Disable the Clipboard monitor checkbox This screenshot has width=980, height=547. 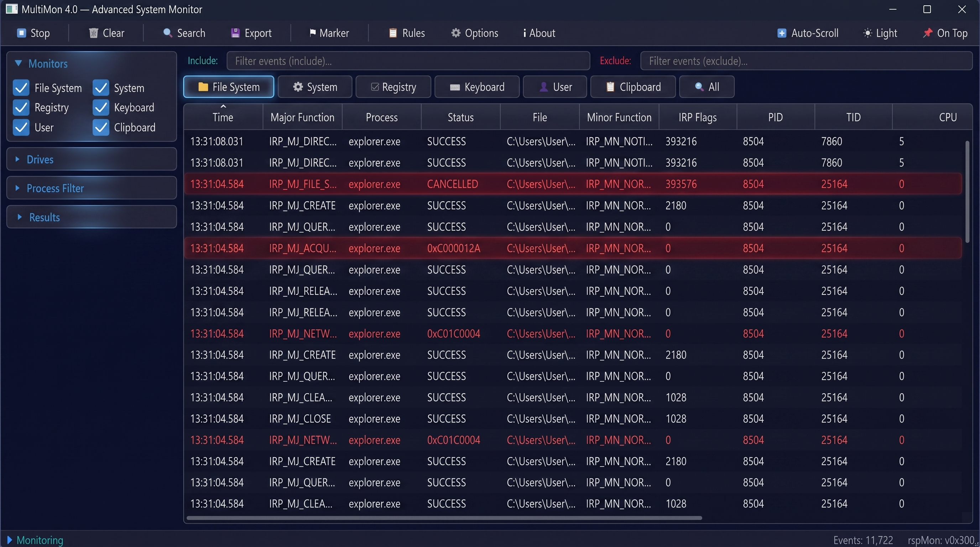coord(101,127)
